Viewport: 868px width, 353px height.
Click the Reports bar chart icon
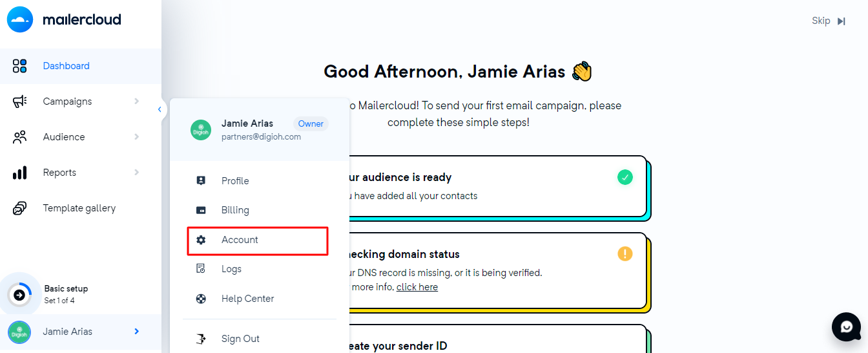[x=20, y=173]
